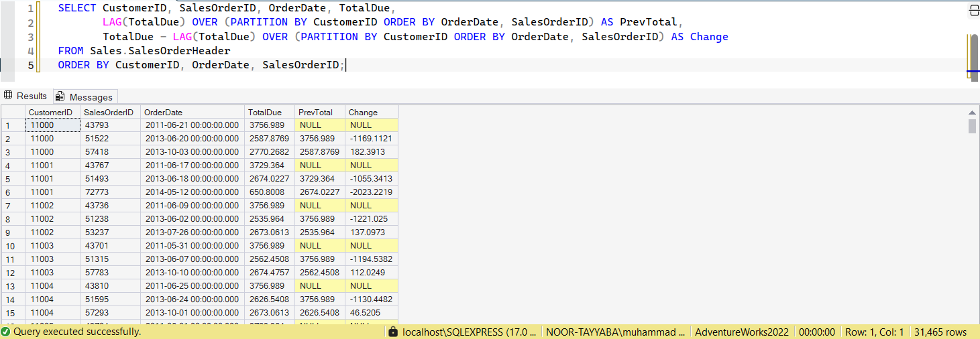Screen dimensions: 980x339
Task: Click 'Query executed successfully.' status text
Action: pos(77,332)
